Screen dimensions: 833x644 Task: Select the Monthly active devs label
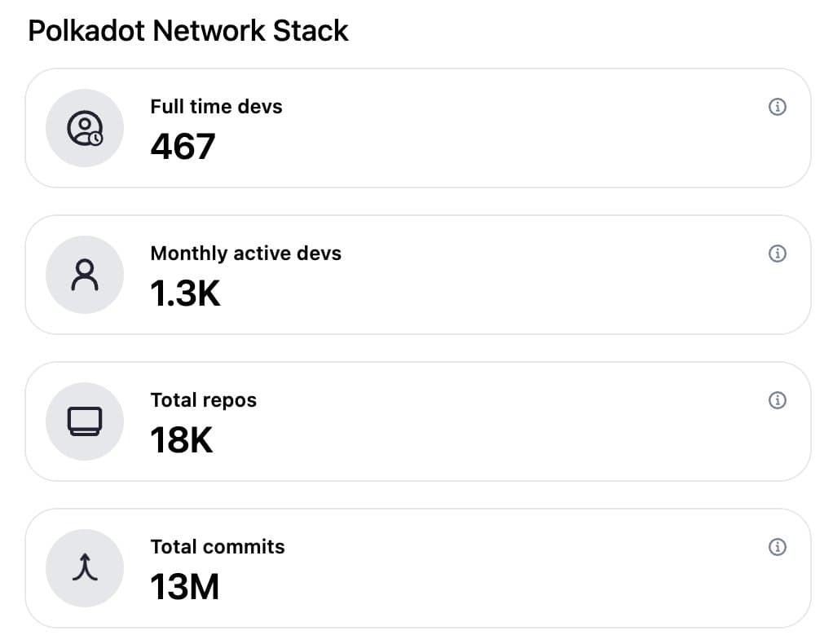click(x=245, y=254)
